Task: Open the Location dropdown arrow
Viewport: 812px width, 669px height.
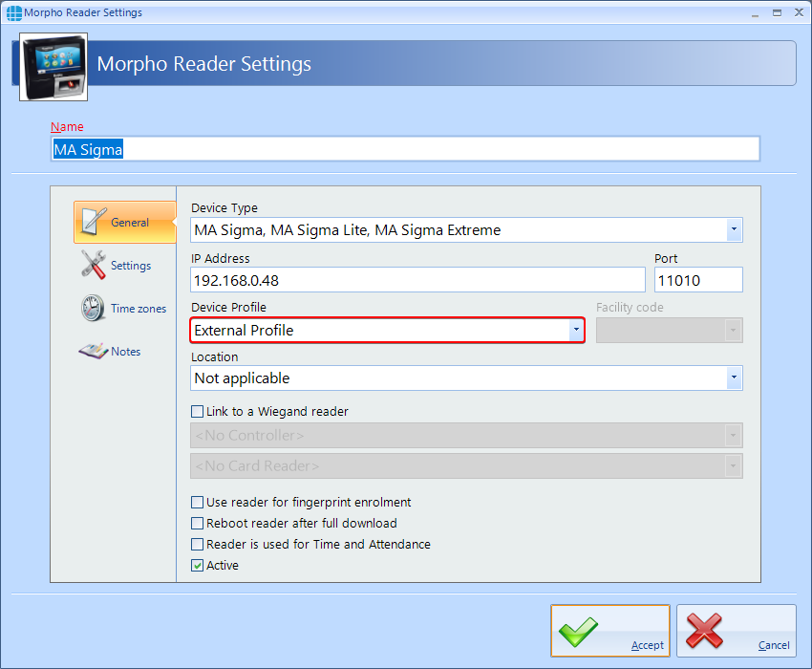Action: pos(734,378)
